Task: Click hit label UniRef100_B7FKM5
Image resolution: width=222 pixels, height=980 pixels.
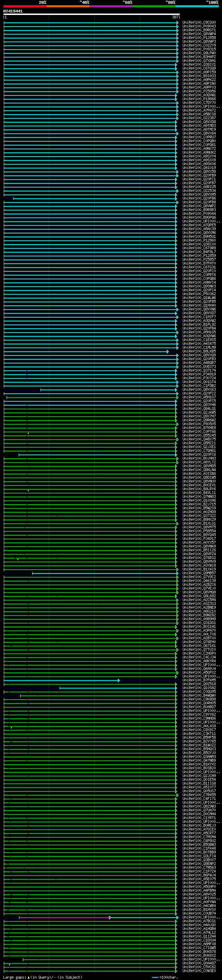Action: point(199,680)
